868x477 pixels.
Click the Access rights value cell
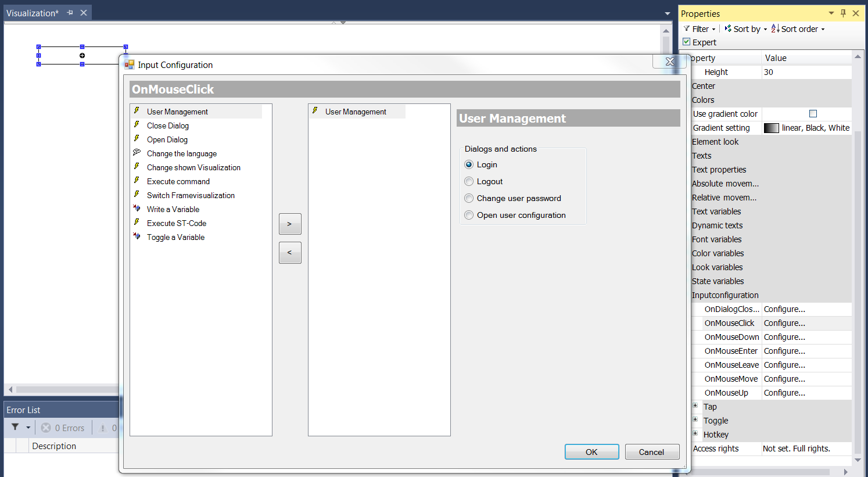pyautogui.click(x=806, y=449)
